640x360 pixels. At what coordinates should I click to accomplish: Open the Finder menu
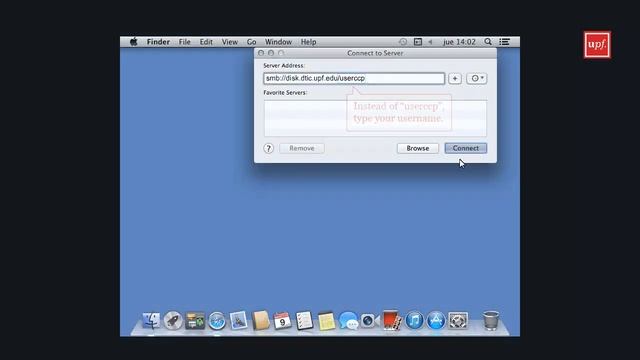coord(158,42)
